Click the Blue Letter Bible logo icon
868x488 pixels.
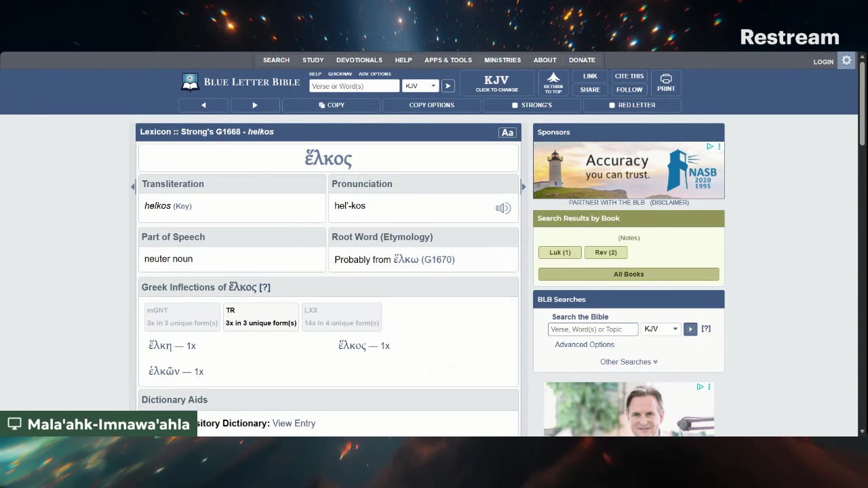pos(190,82)
